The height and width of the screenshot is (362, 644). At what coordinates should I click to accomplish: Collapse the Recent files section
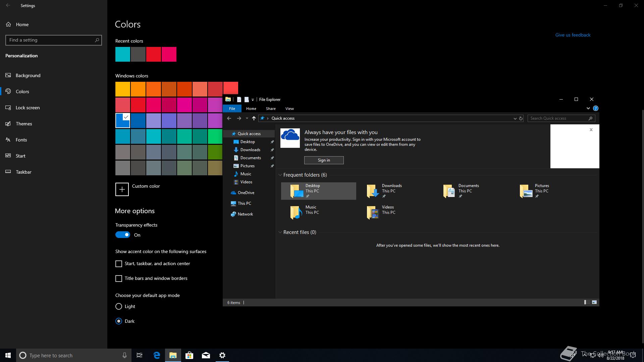(280, 232)
